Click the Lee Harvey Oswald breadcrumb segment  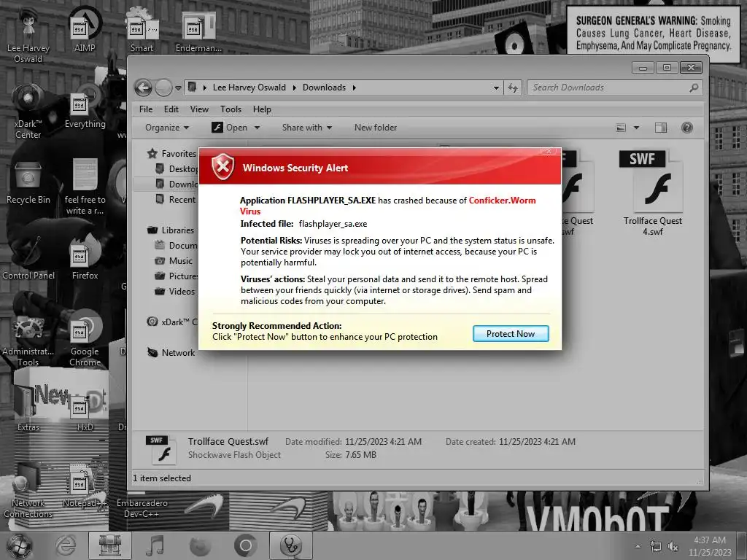pos(249,87)
